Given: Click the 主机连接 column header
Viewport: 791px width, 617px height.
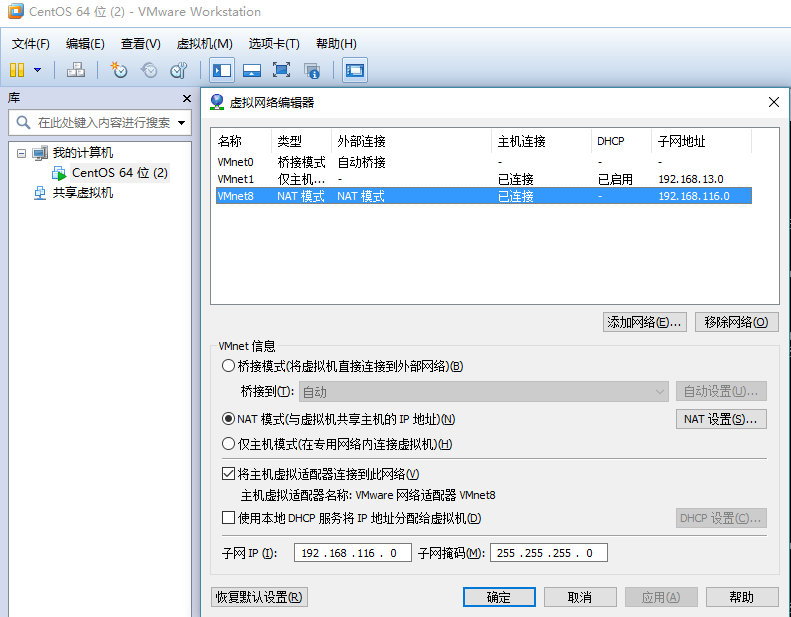Looking at the screenshot, I should (x=542, y=141).
